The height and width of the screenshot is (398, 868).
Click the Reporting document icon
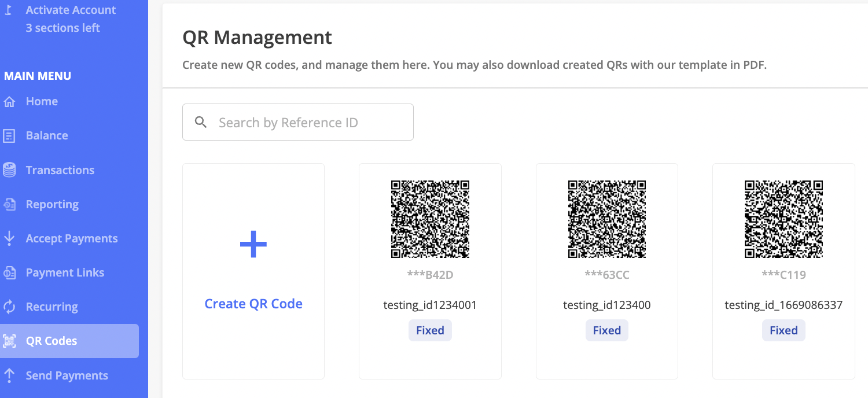9,204
